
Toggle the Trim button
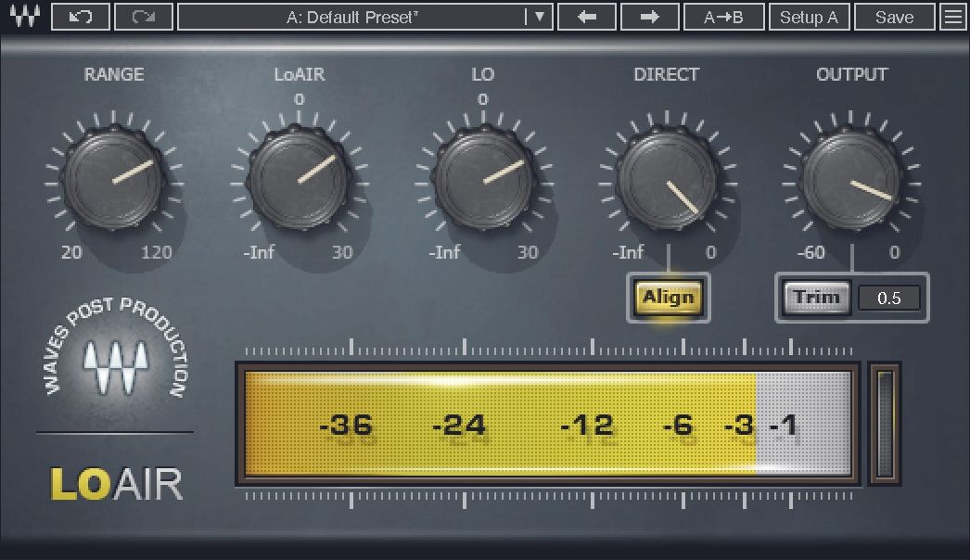(816, 298)
